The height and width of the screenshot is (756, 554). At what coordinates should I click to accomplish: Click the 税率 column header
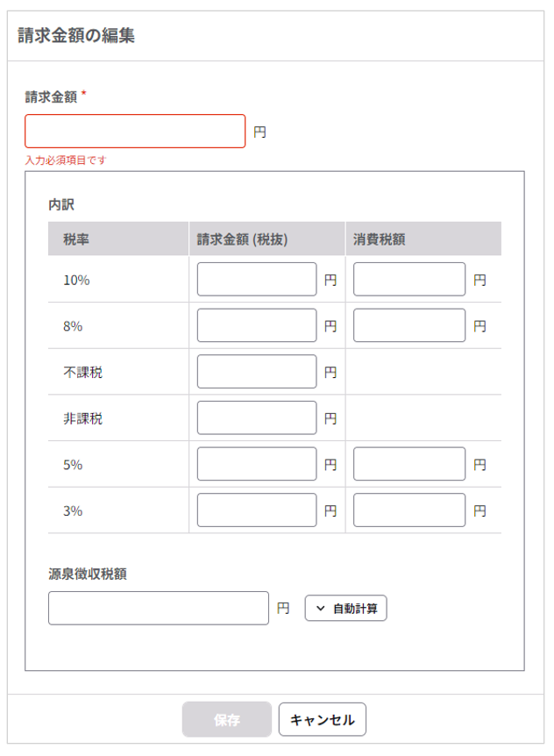click(x=75, y=239)
